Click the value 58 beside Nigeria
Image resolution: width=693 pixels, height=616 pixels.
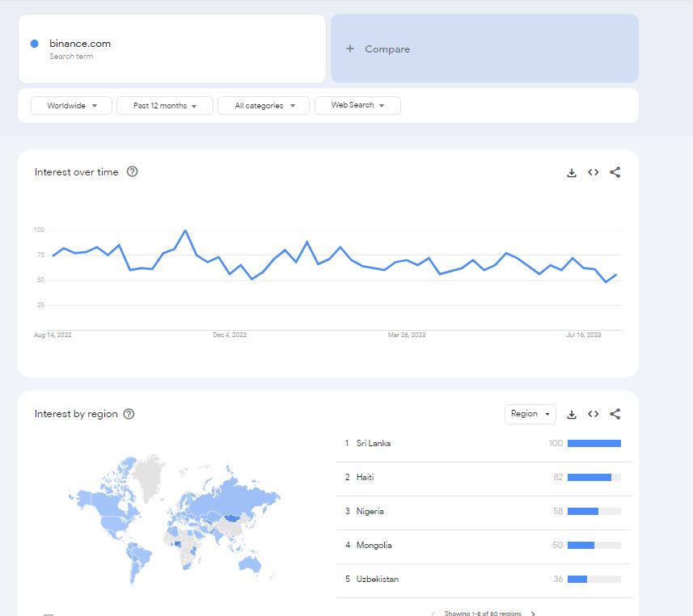(x=558, y=511)
